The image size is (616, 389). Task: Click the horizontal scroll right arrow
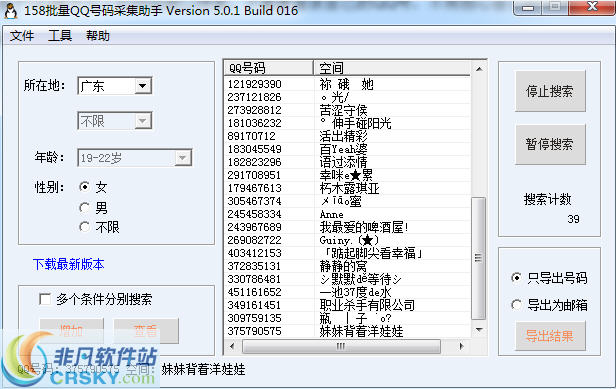coord(461,346)
